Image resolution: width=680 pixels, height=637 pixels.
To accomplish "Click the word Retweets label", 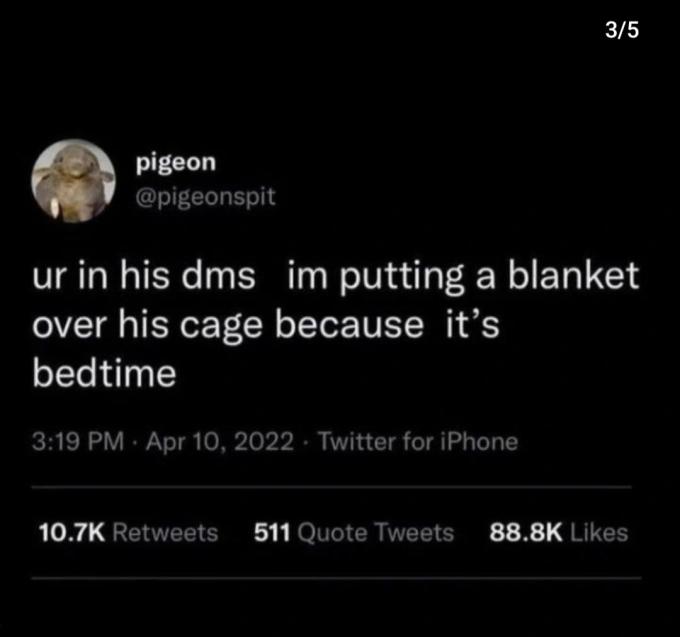I will (x=165, y=532).
